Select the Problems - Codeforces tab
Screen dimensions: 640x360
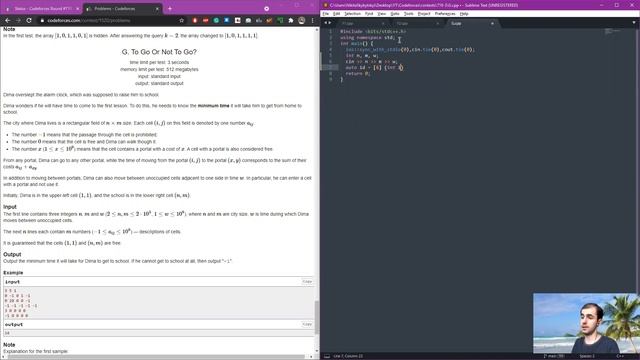tap(122, 9)
